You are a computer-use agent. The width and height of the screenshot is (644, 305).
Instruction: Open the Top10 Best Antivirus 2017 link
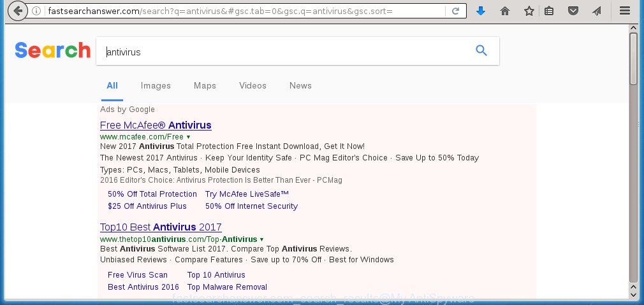[161, 227]
